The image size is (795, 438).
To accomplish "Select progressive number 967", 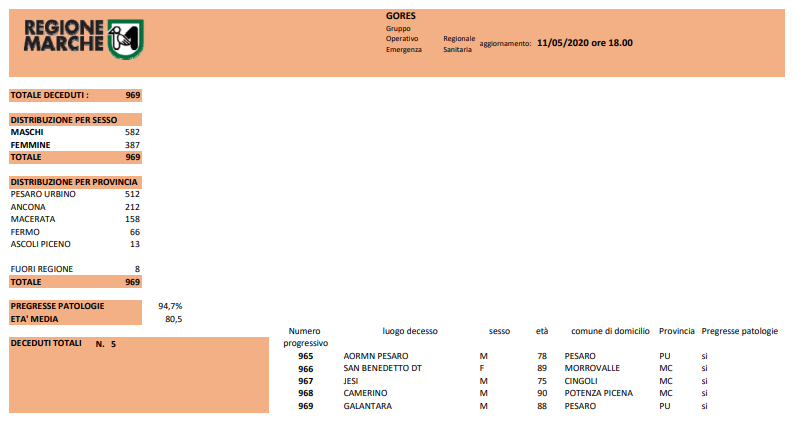I will (306, 381).
